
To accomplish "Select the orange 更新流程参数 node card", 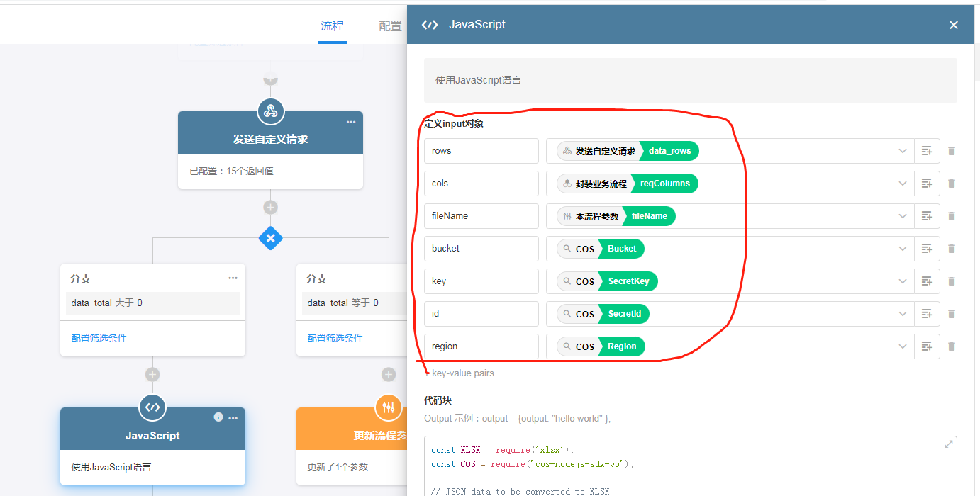I will [352, 446].
